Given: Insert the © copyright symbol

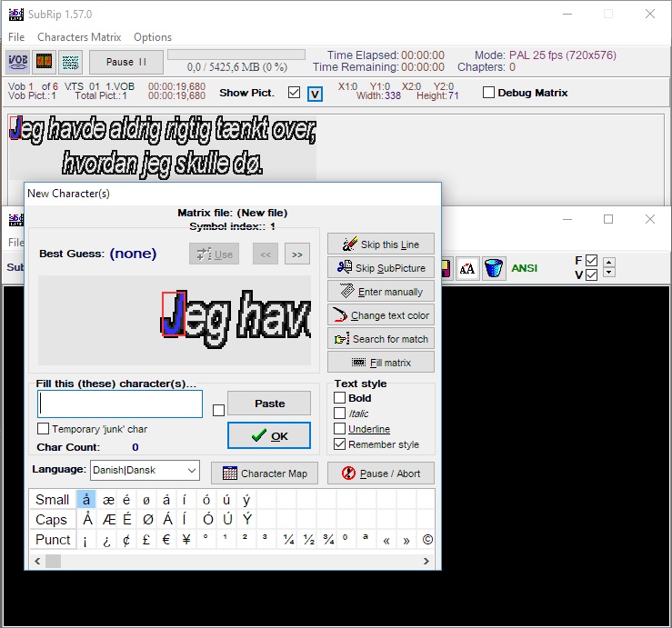Looking at the screenshot, I should [x=427, y=540].
